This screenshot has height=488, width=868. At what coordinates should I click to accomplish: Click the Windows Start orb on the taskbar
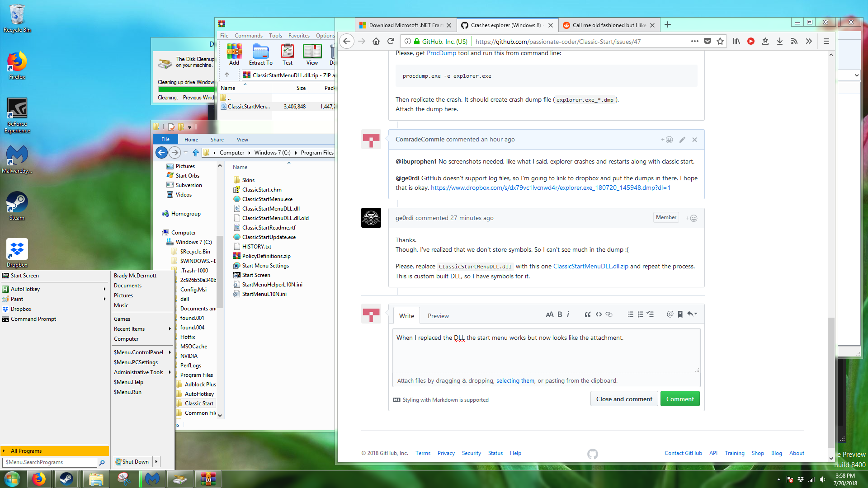pos(12,479)
